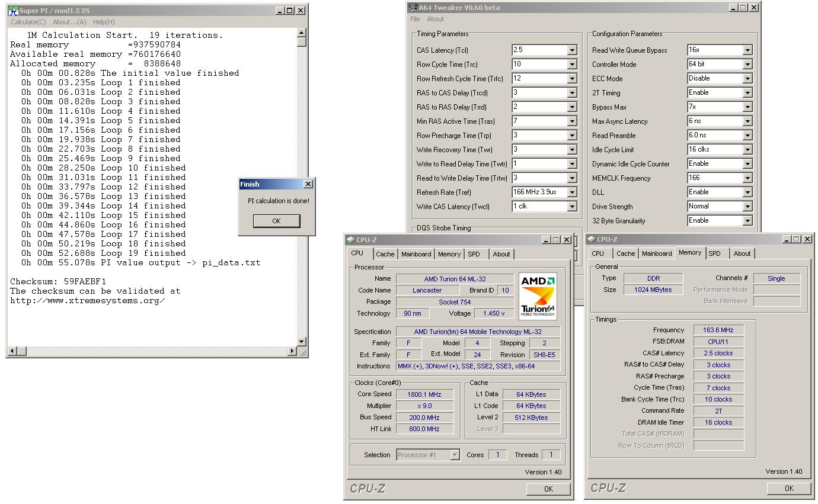Click the CPU Name field AMD Turion 64 ML-32
The height and width of the screenshot is (504, 818).
pos(455,279)
